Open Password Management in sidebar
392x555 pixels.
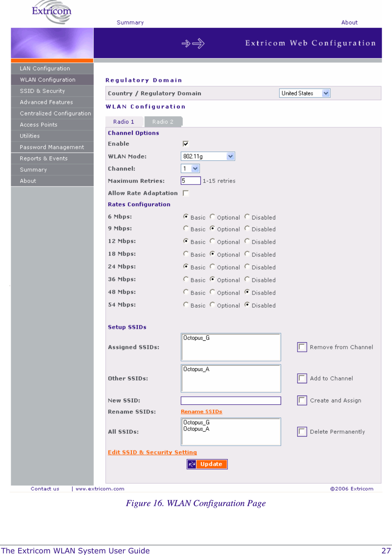(52, 147)
